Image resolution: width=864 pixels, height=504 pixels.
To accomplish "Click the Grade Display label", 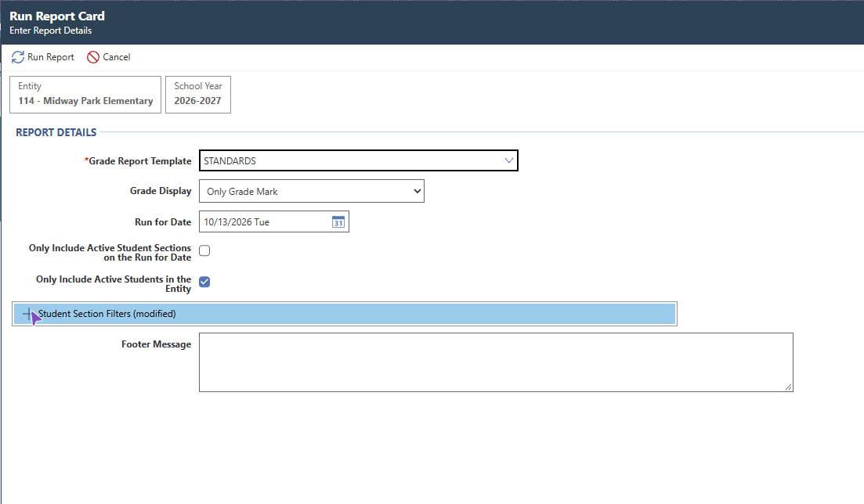I will [161, 191].
